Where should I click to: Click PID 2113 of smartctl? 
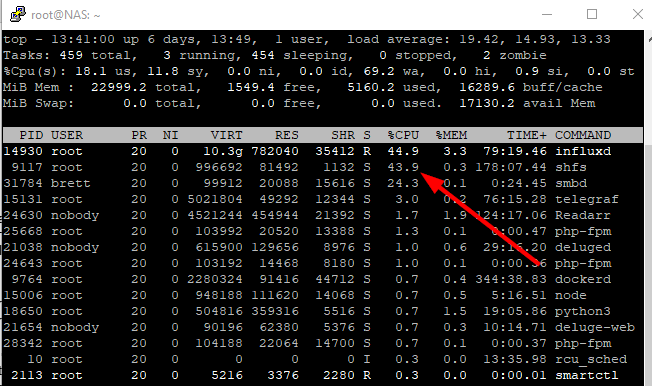tap(27, 375)
